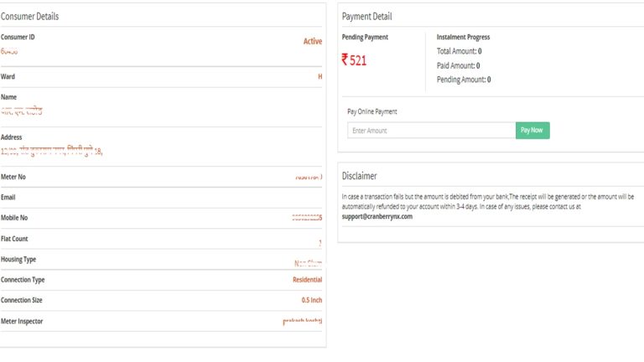Click the Ward value H
644x362 pixels.
pyautogui.click(x=320, y=76)
